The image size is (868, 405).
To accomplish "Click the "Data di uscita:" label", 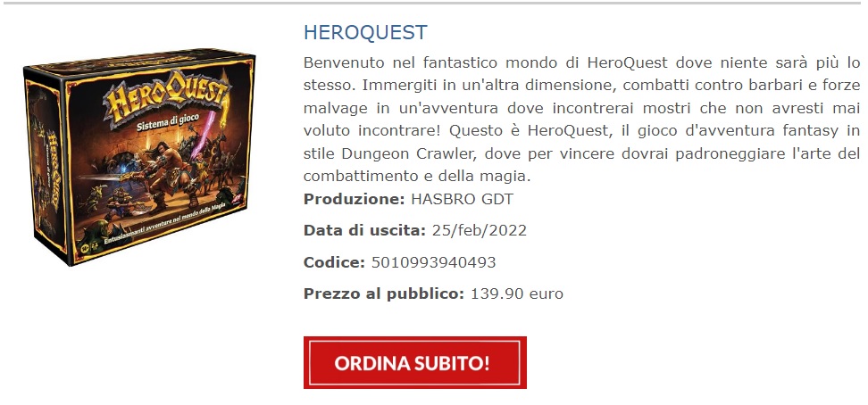I will (364, 230).
